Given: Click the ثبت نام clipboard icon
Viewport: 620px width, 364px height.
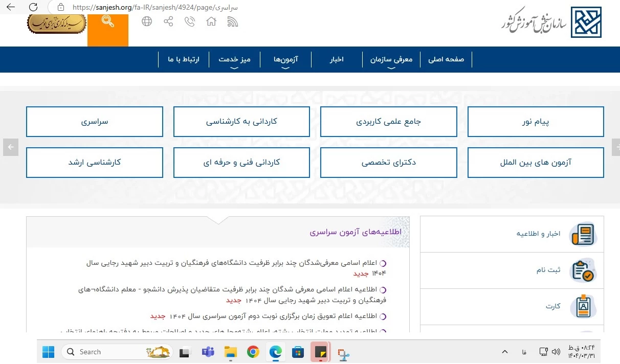Looking at the screenshot, I should click(x=583, y=270).
